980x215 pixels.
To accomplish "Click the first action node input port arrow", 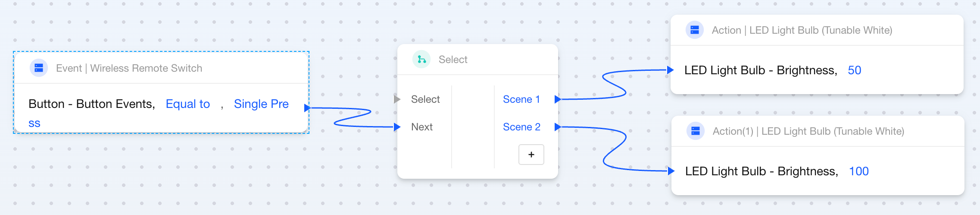I will tap(671, 70).
